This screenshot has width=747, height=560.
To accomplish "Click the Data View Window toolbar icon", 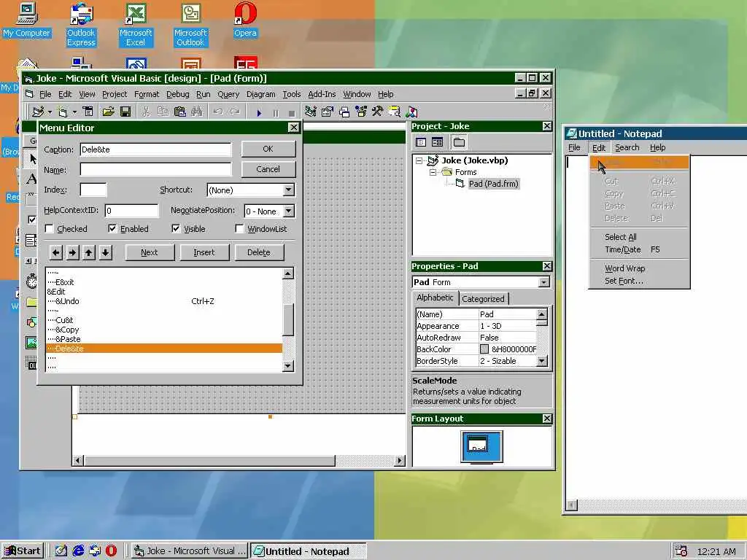I will (394, 112).
